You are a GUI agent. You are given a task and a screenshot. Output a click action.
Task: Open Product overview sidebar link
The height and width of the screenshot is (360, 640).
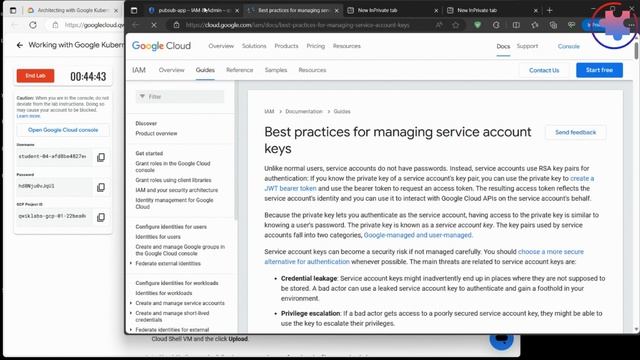156,133
